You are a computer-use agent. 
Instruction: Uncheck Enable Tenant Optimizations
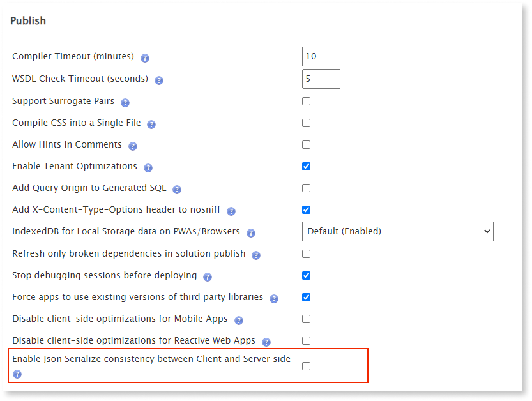306,166
